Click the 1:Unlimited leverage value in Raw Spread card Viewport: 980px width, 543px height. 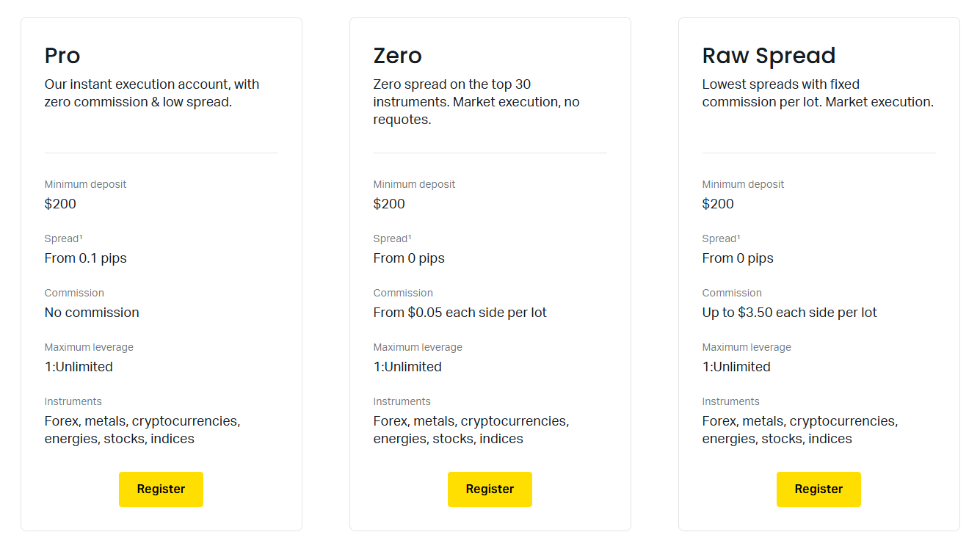coord(736,367)
